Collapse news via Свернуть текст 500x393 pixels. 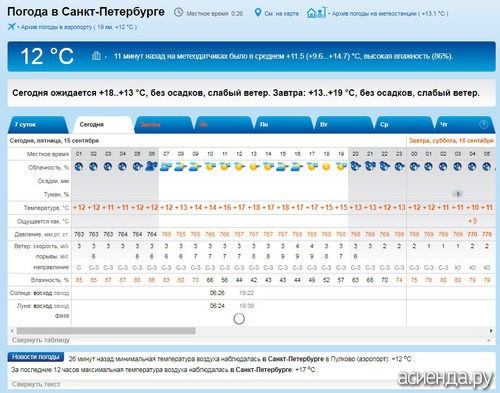click(x=36, y=384)
